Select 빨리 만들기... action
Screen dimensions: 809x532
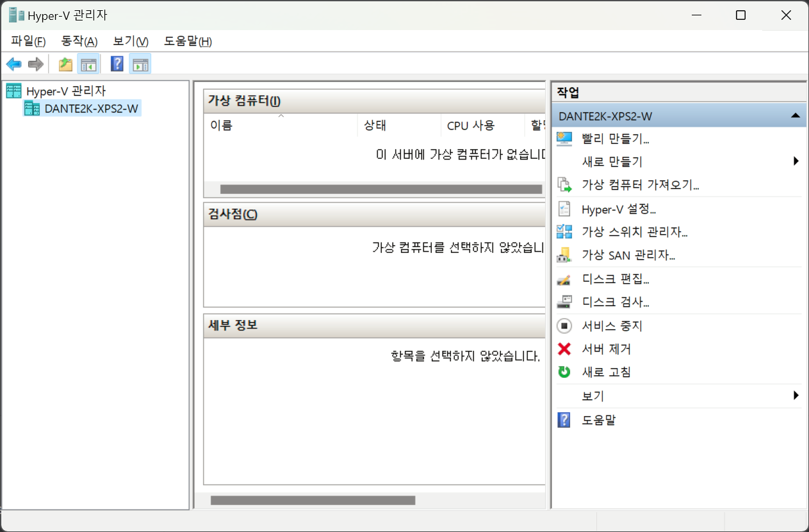pyautogui.click(x=616, y=138)
